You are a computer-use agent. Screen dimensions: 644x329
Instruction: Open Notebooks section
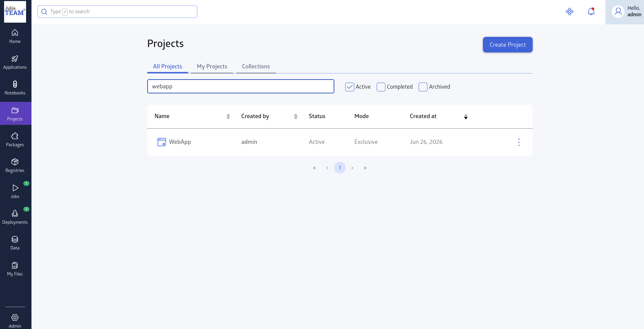click(15, 88)
